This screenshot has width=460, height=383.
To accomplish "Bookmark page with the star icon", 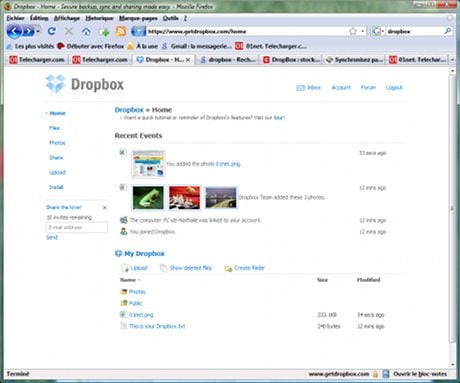I will tap(353, 31).
